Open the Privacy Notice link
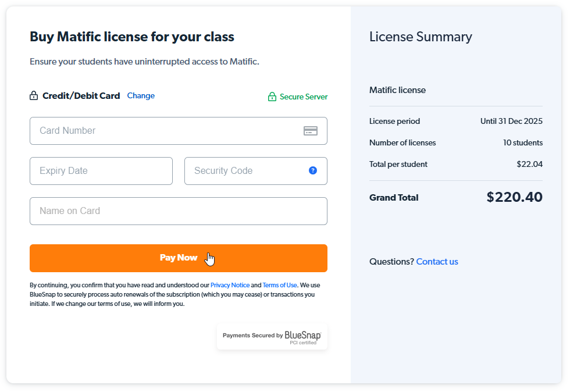 click(230, 285)
